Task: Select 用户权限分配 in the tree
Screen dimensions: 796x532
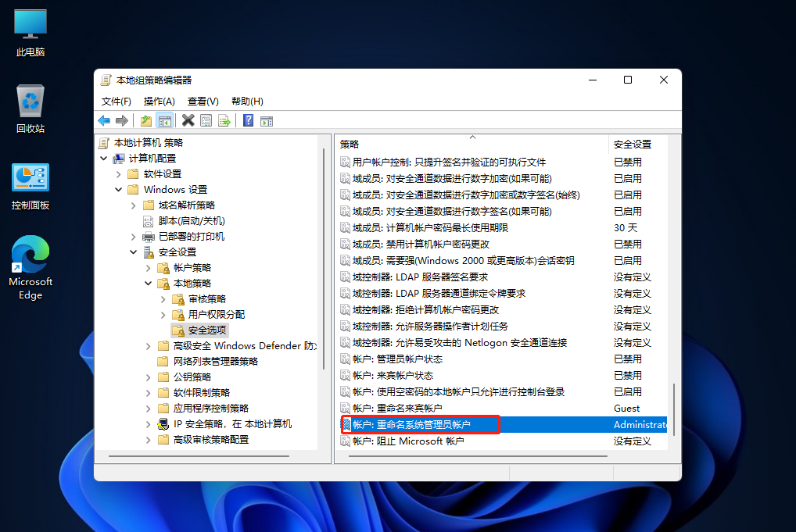Action: 217,315
